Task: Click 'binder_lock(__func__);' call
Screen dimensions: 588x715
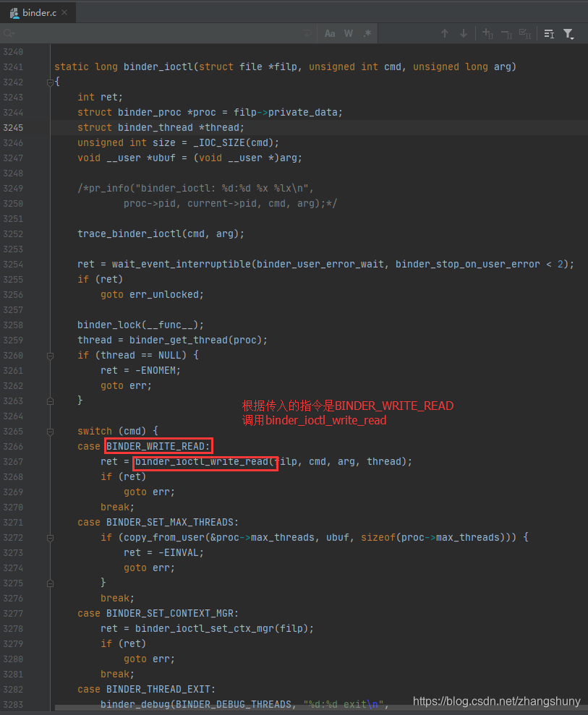Action: pyautogui.click(x=140, y=325)
